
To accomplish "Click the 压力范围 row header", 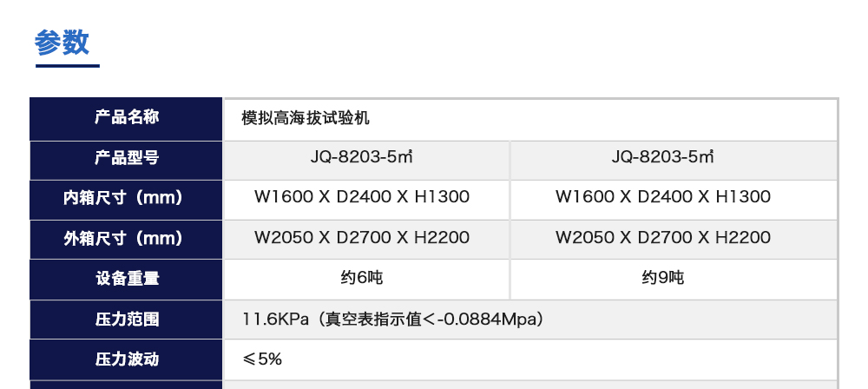I will (x=127, y=320).
